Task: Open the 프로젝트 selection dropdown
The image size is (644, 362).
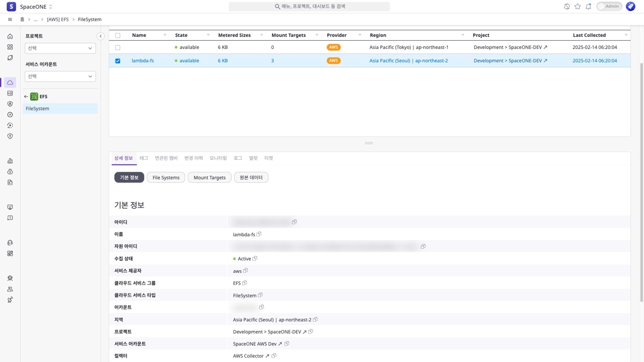Action: point(60,48)
